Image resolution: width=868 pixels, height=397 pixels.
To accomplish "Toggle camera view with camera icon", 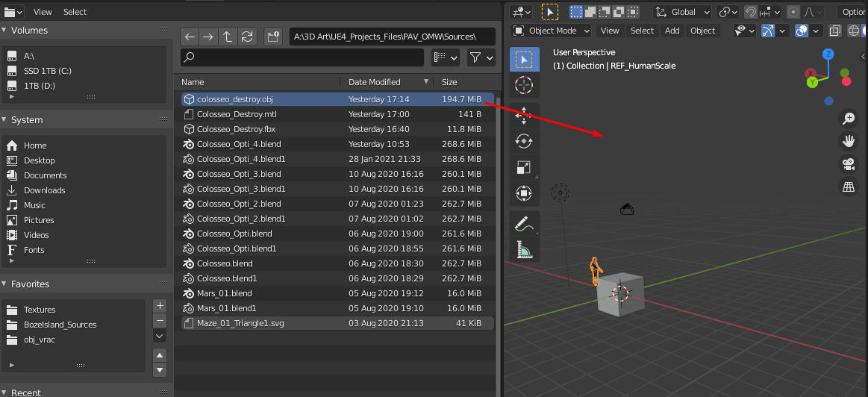I will (849, 164).
